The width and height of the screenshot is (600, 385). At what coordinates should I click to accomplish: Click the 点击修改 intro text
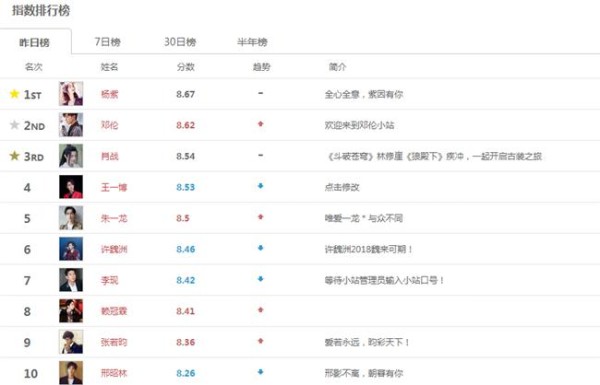342,187
